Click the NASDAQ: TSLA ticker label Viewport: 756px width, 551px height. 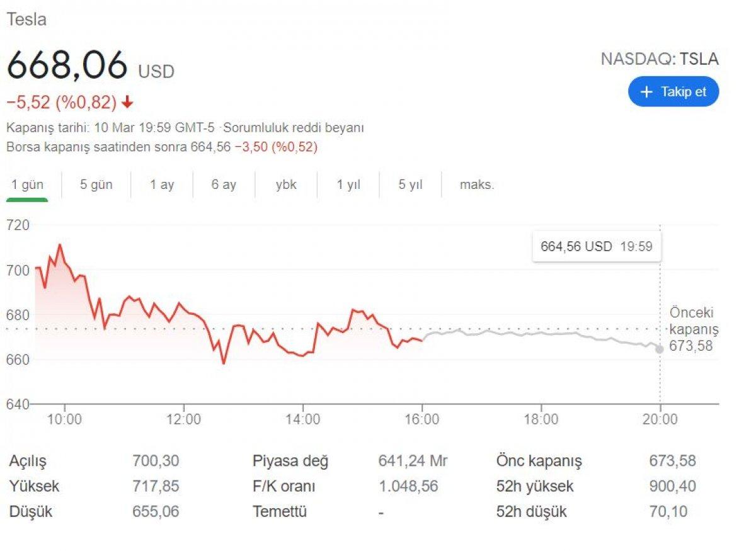tap(659, 60)
